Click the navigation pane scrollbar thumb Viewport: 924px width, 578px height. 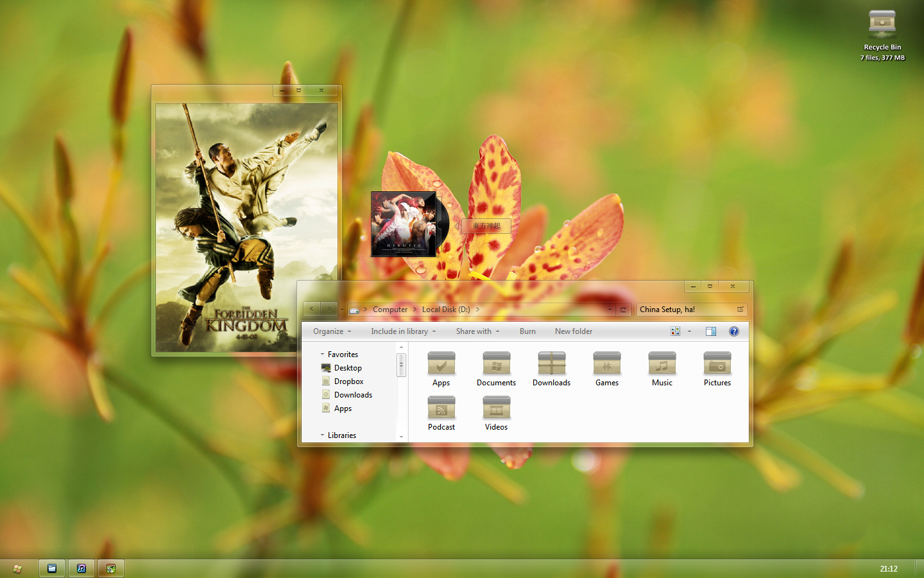click(401, 365)
